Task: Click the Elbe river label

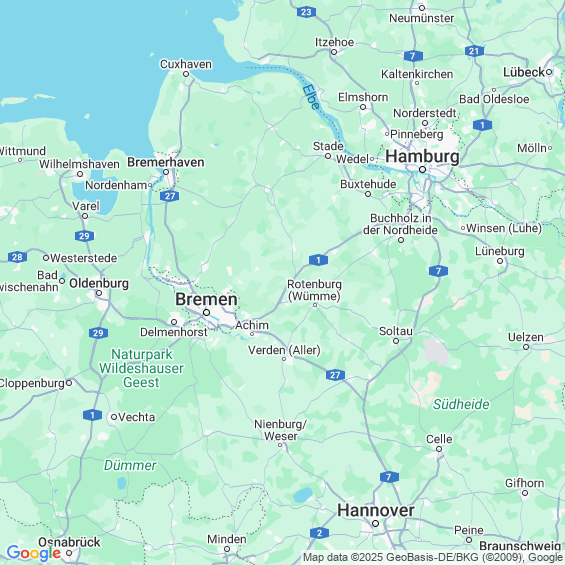Action: (311, 97)
